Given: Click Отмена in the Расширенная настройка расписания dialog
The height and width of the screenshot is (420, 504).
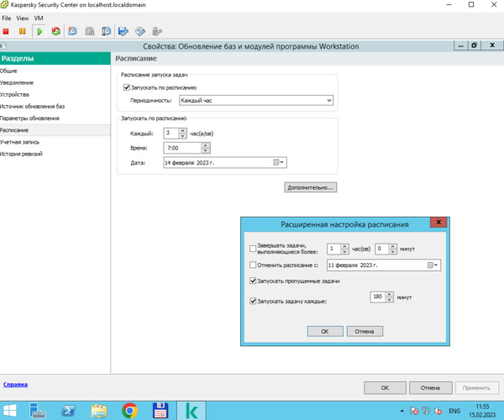Looking at the screenshot, I should point(365,331).
